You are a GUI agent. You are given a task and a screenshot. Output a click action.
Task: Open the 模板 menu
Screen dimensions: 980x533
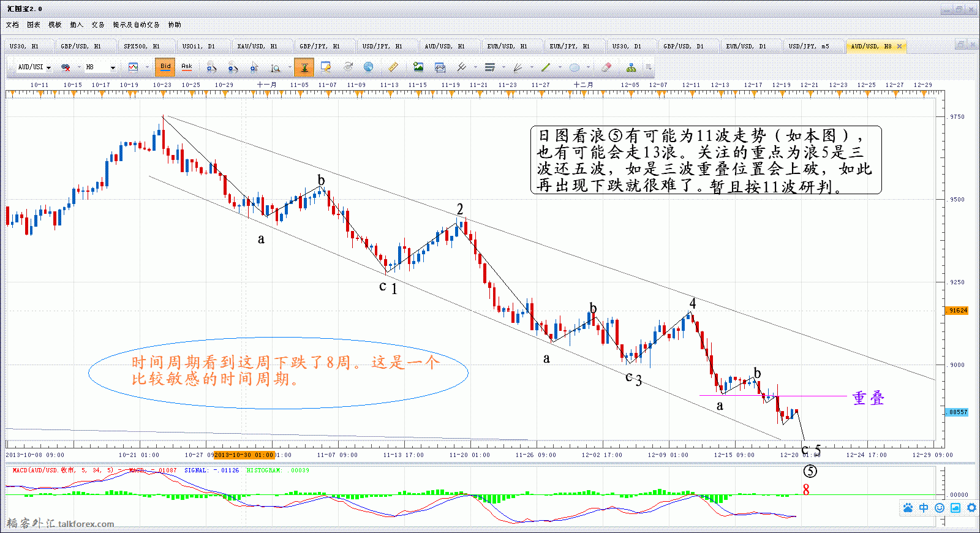55,25
